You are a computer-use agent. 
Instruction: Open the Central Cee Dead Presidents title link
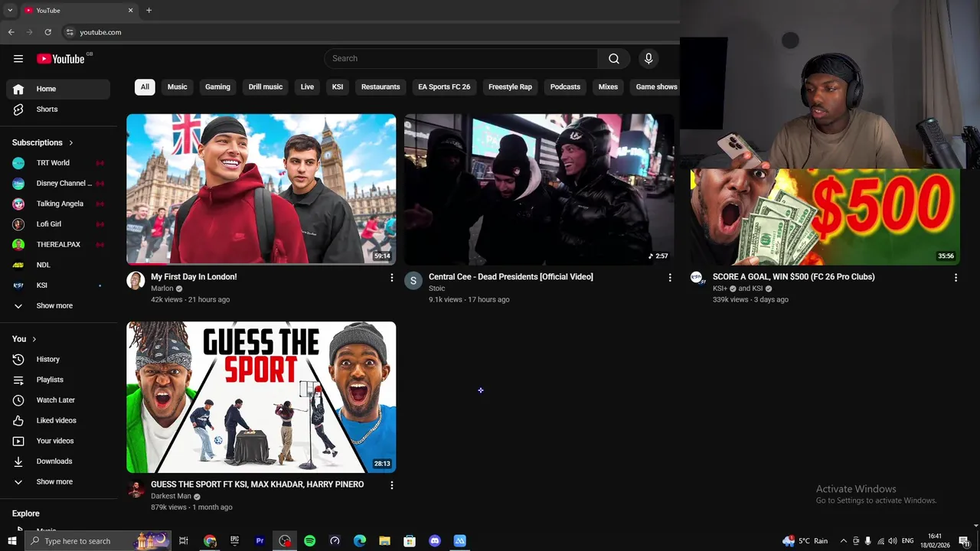coord(511,277)
